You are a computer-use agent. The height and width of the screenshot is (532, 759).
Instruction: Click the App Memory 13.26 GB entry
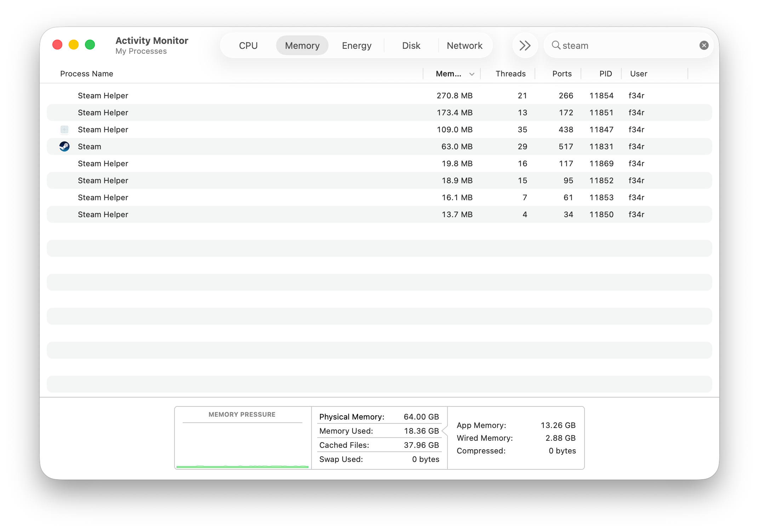click(x=516, y=425)
